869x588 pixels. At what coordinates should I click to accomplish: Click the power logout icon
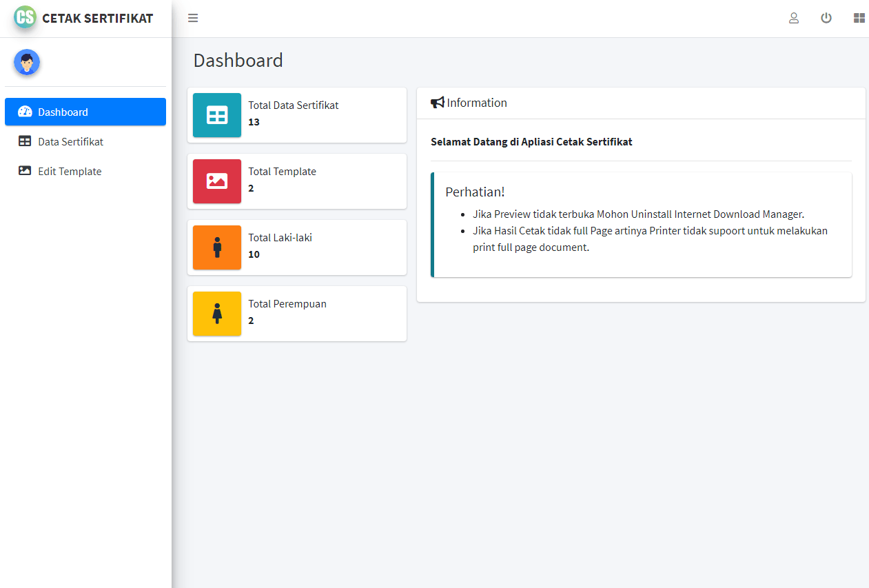click(x=826, y=18)
